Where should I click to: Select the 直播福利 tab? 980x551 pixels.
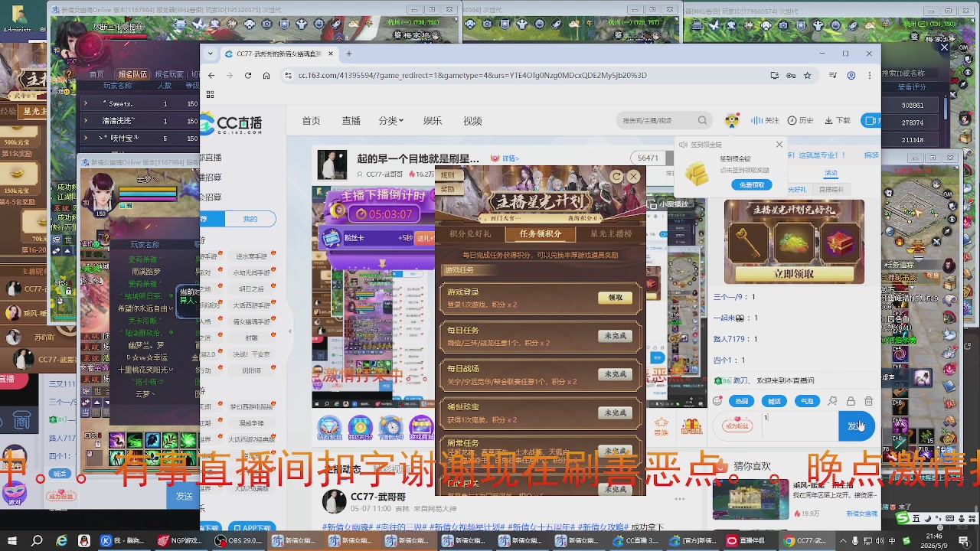pyautogui.click(x=831, y=189)
